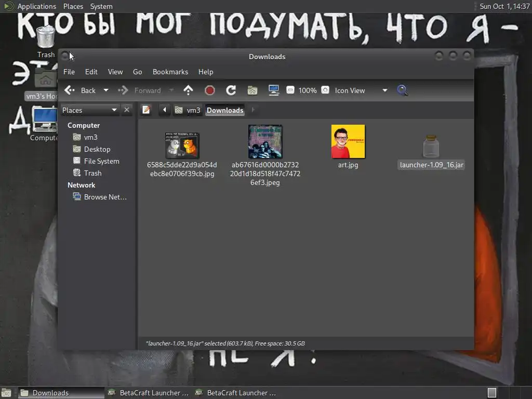Image resolution: width=532 pixels, height=399 pixels.
Task: Open the Places menu in top panel
Action: point(73,6)
